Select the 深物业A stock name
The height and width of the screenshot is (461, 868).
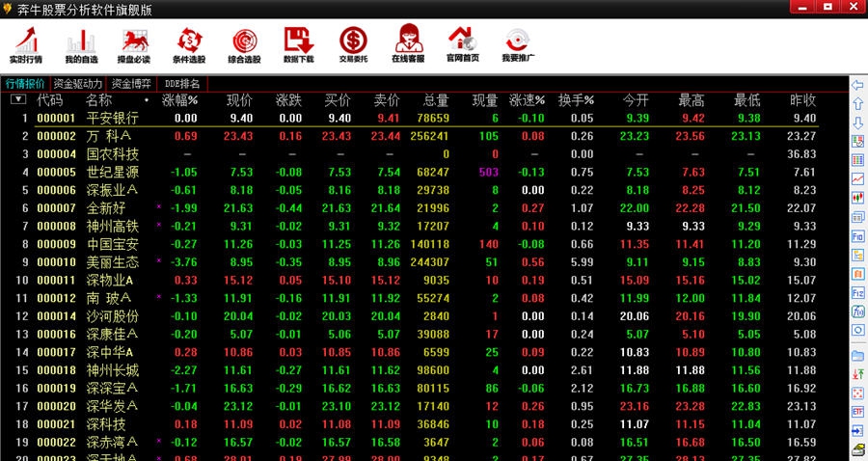[110, 280]
